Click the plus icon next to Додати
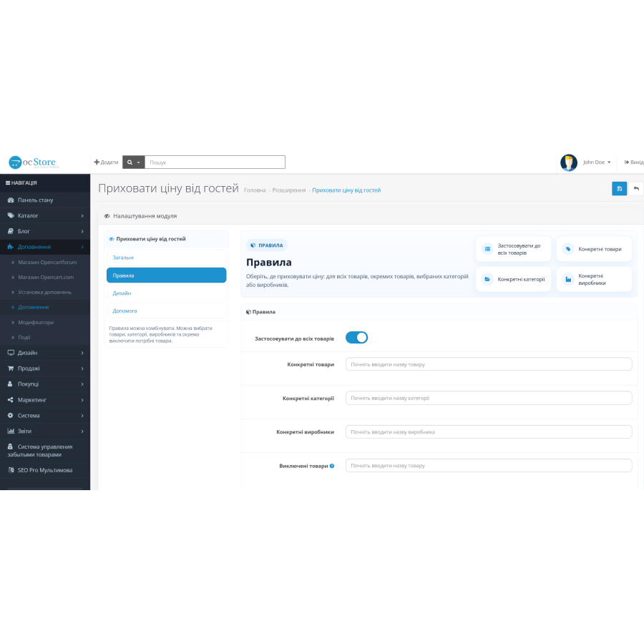 [x=97, y=162]
